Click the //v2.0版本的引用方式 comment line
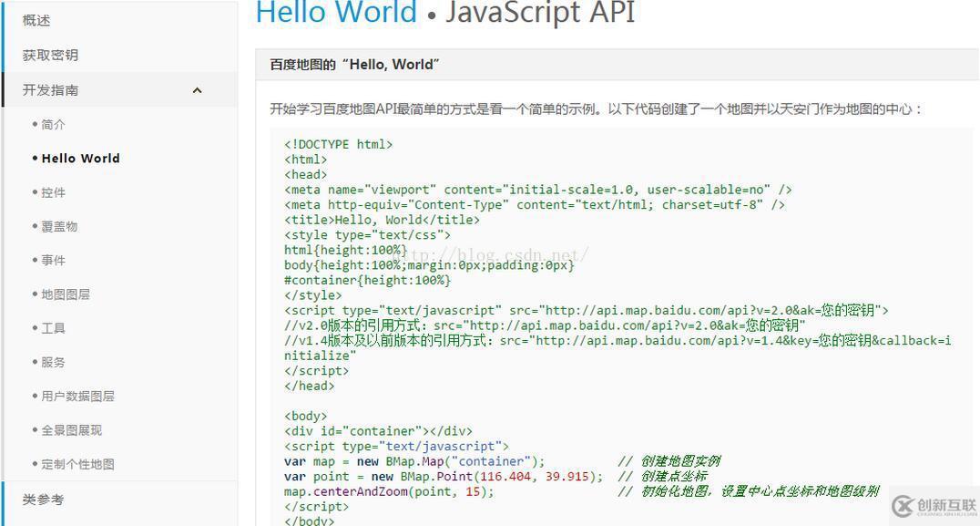The image size is (980, 526). click(x=545, y=325)
